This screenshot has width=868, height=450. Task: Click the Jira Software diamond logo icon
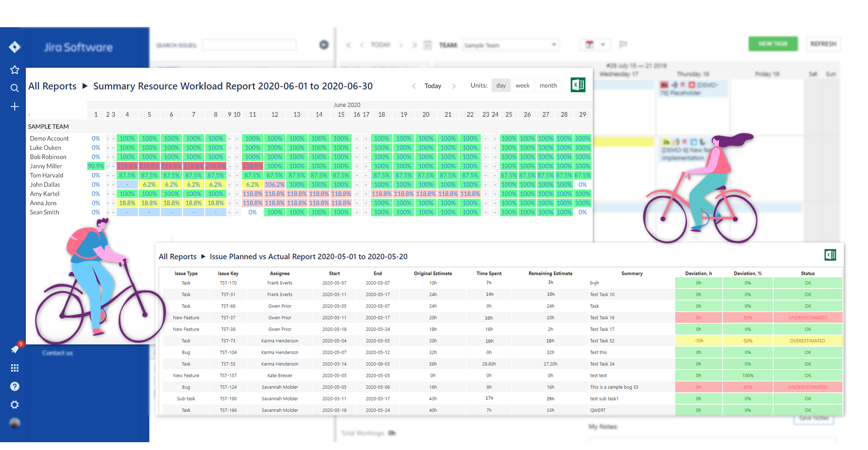coord(14,47)
